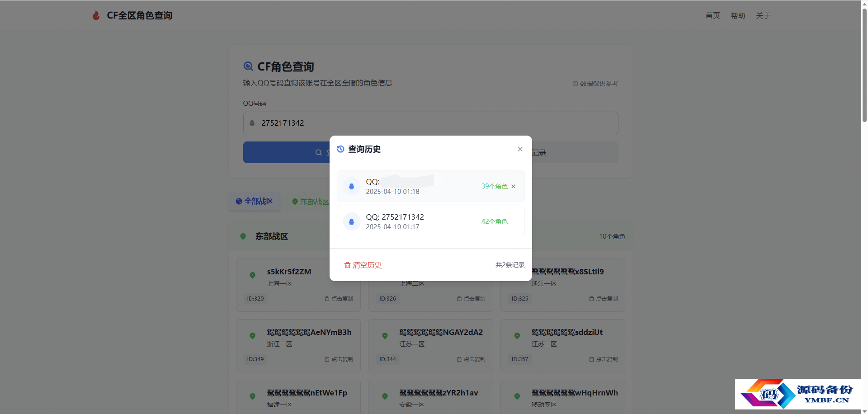
Task: Click 点击复制 on ID:357 card
Action: pos(603,359)
